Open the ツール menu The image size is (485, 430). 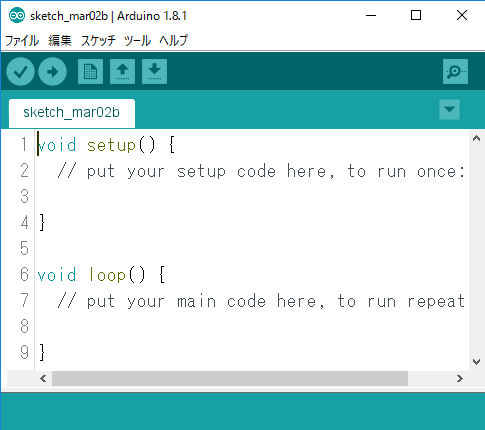tap(137, 41)
